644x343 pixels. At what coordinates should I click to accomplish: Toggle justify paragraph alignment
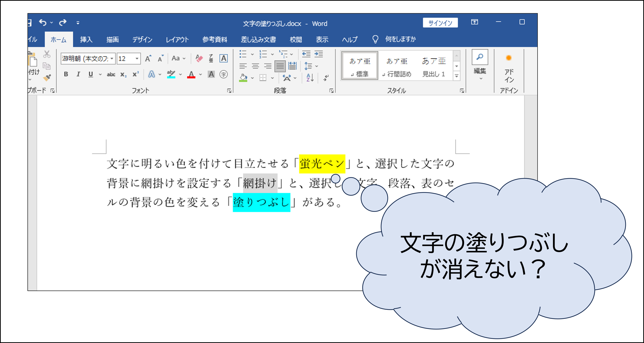(280, 66)
